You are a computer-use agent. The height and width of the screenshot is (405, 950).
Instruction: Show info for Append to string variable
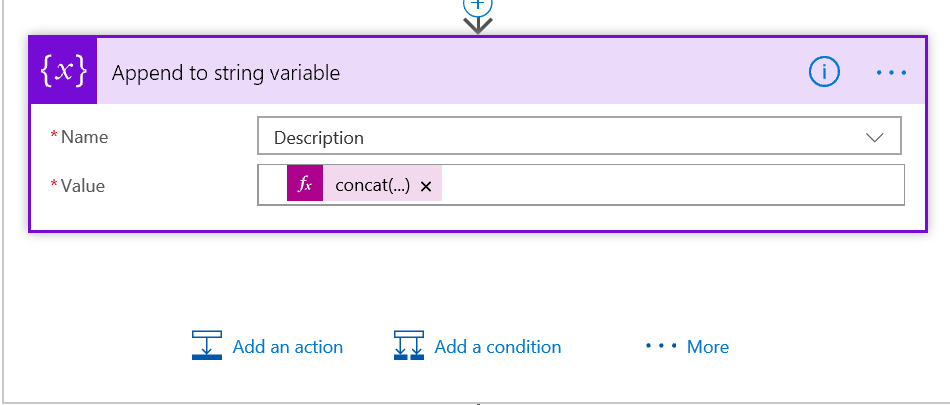tap(824, 72)
